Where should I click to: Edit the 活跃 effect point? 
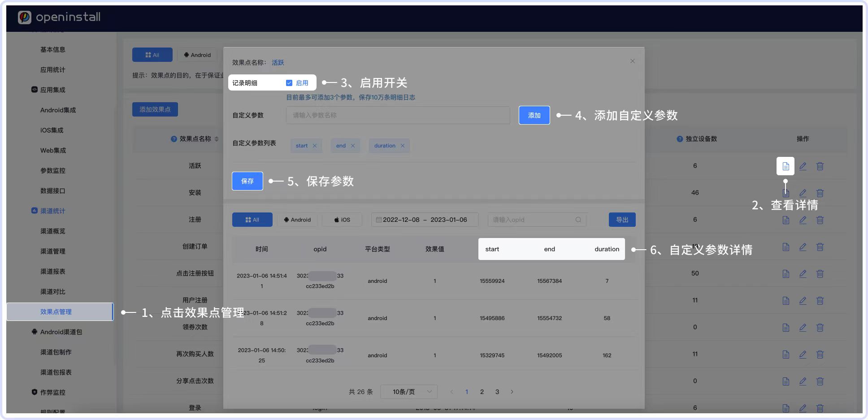[803, 166]
